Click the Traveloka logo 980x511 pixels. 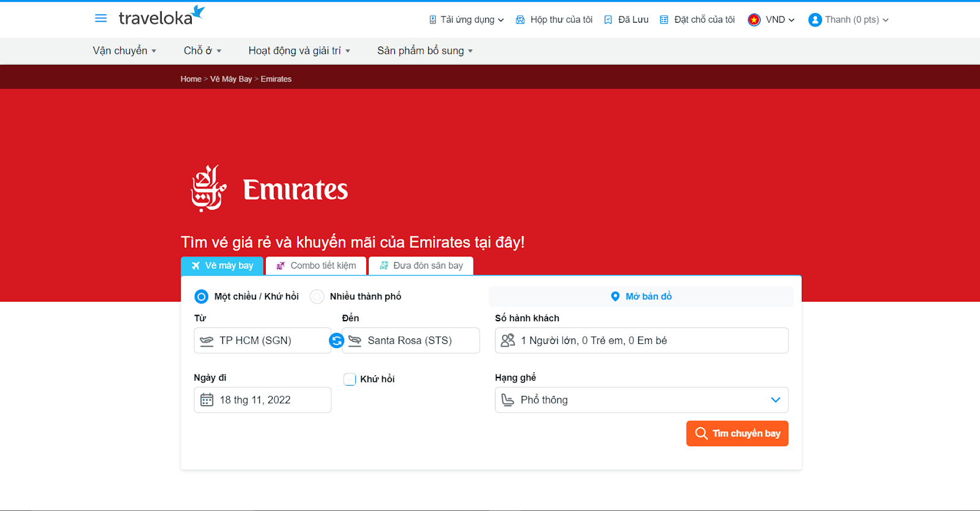pos(161,17)
